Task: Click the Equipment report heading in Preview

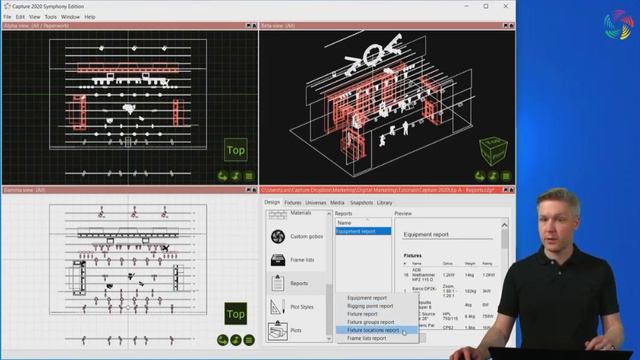Action: pos(426,234)
